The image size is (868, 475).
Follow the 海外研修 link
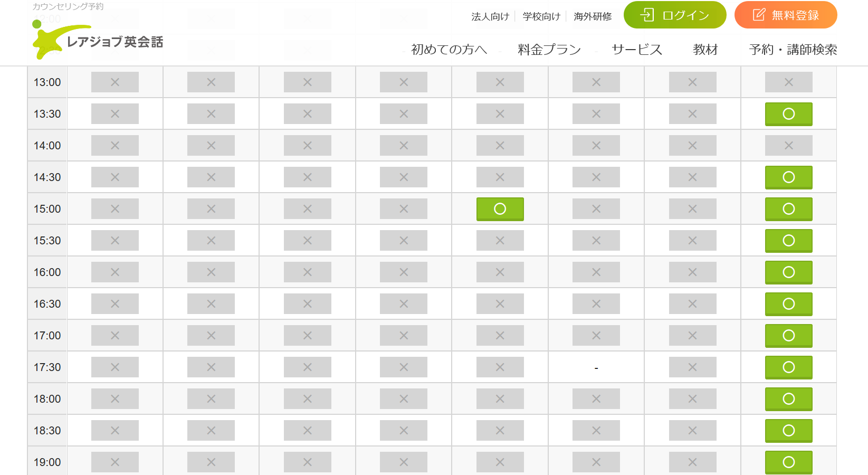point(593,17)
